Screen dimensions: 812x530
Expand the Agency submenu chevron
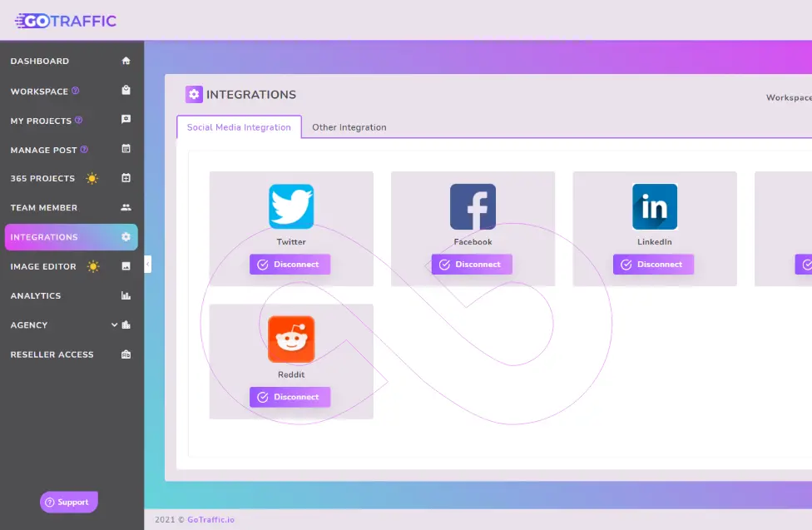click(x=114, y=324)
